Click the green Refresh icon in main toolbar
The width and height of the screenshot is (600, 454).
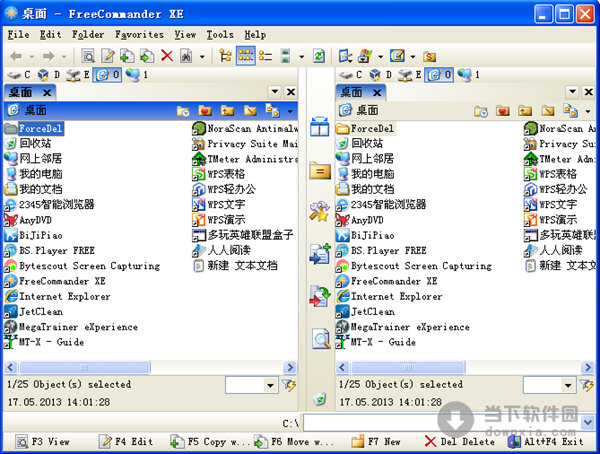point(318,56)
